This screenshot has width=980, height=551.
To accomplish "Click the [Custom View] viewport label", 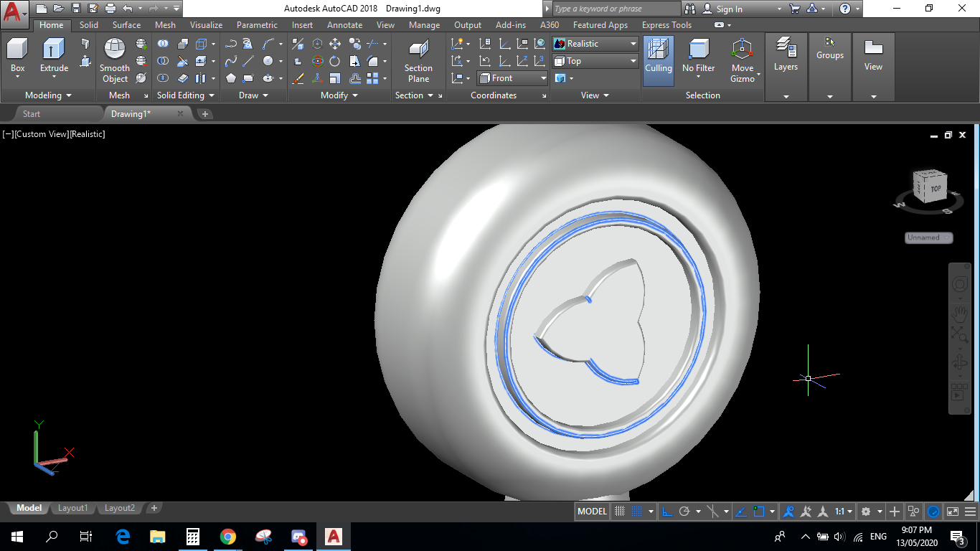I will coord(40,134).
